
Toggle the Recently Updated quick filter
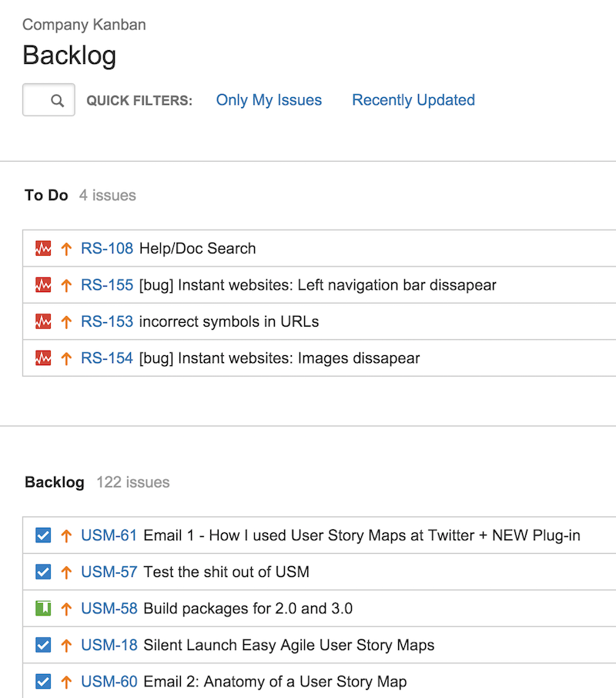coord(413,99)
